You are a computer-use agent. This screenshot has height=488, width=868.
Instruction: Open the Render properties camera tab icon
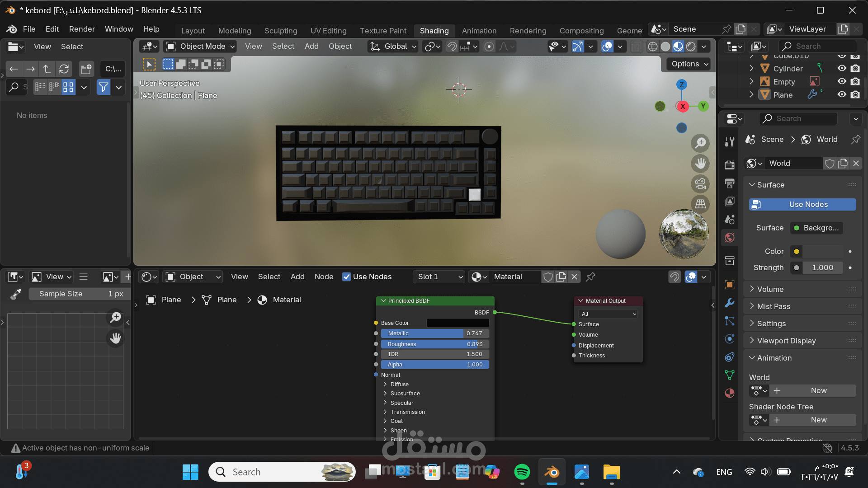point(729,165)
